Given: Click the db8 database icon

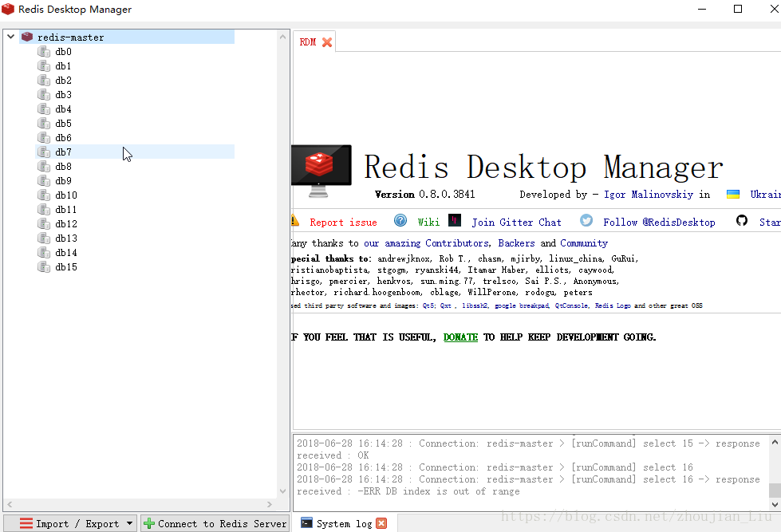Looking at the screenshot, I should [x=44, y=167].
